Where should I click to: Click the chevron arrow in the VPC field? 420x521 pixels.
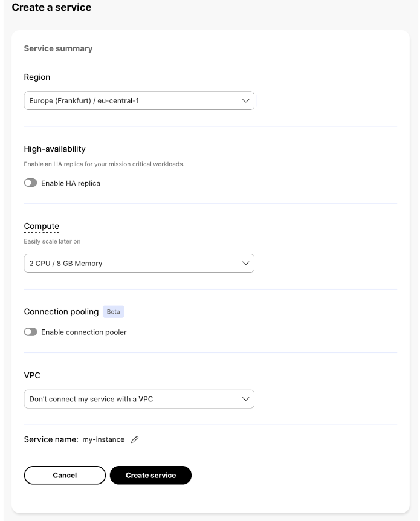click(x=245, y=400)
